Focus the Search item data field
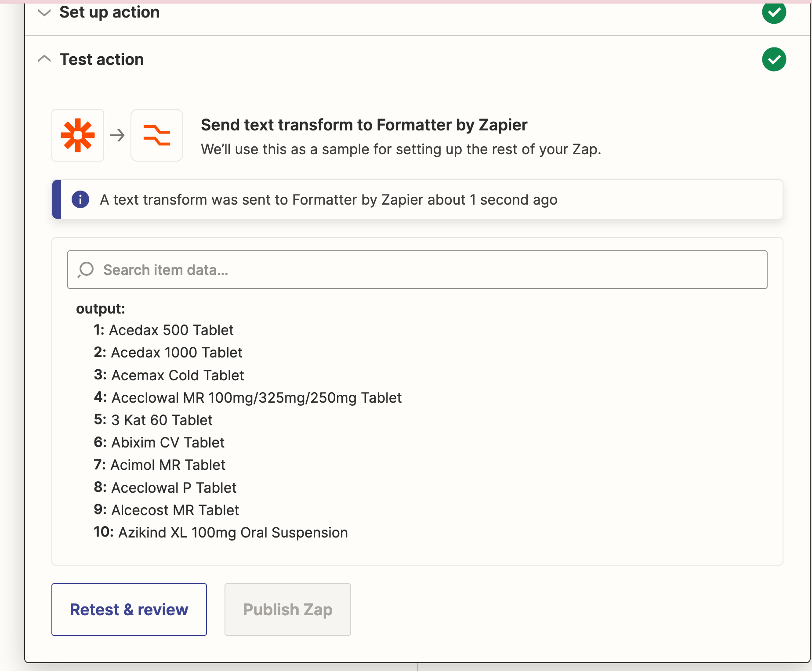812x671 pixels. pos(417,270)
